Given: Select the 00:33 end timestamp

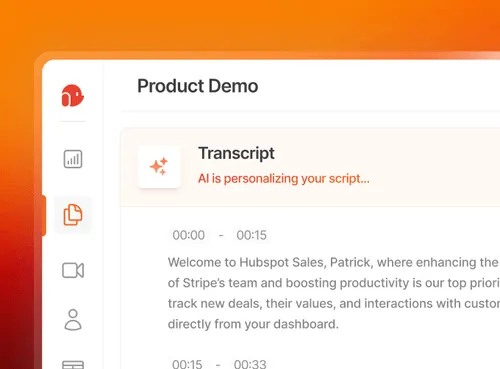Looking at the screenshot, I should (x=250, y=364).
